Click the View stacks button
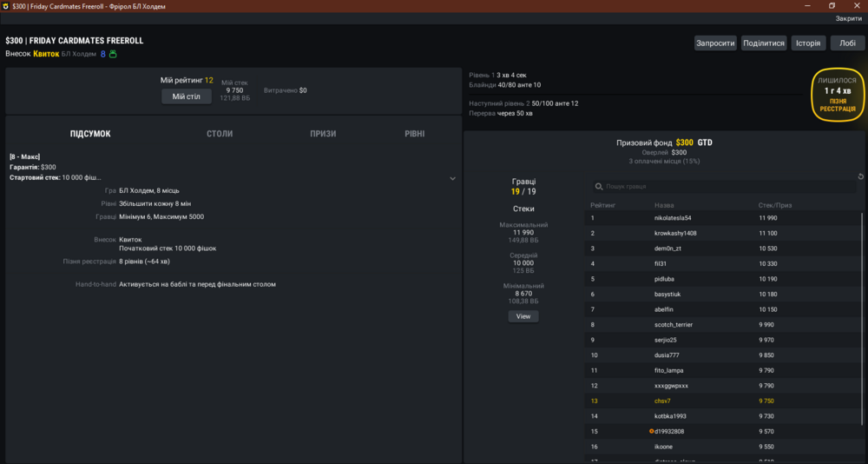Image resolution: width=868 pixels, height=464 pixels. (523, 316)
